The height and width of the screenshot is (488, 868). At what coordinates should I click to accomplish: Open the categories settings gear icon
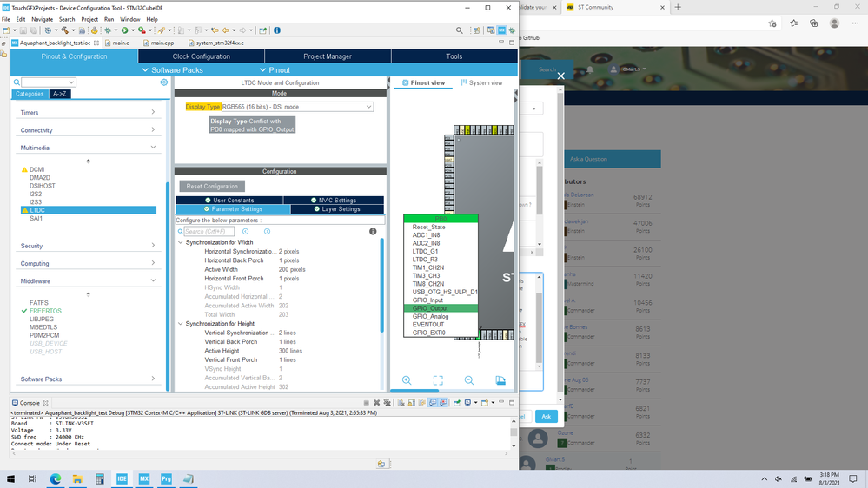click(164, 82)
